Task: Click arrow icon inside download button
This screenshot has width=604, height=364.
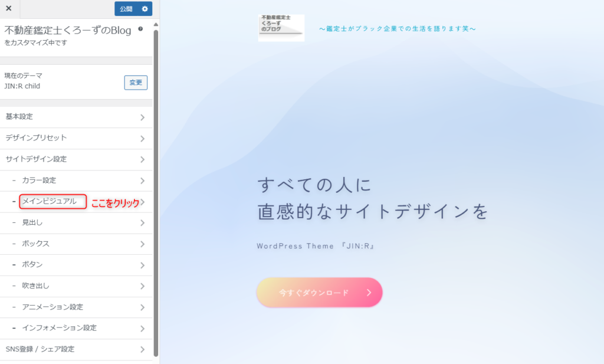Action: pyautogui.click(x=369, y=293)
